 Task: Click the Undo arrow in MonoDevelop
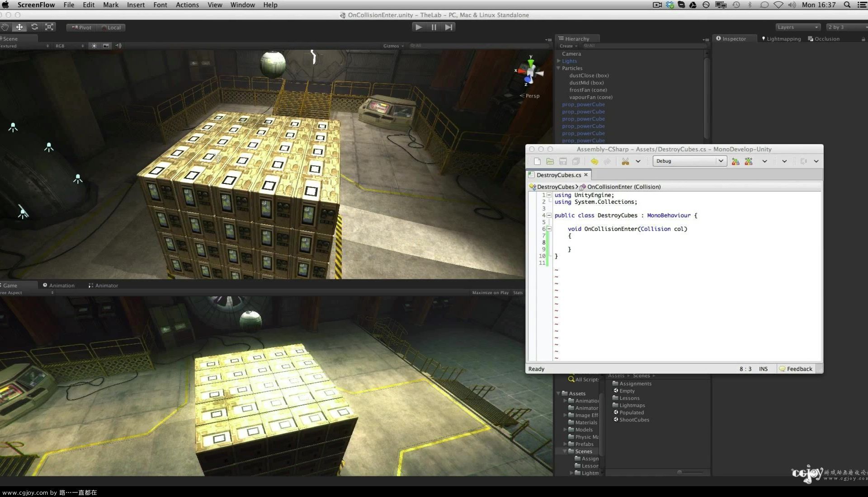(594, 161)
